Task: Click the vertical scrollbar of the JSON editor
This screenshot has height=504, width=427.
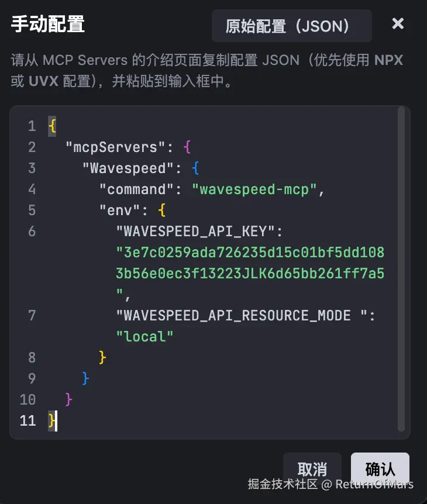Action: [401, 268]
